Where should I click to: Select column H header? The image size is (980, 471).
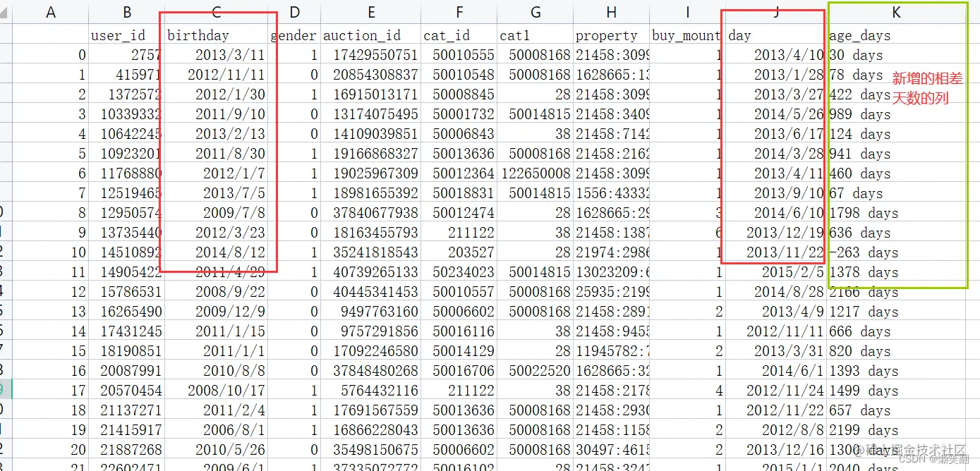click(611, 12)
